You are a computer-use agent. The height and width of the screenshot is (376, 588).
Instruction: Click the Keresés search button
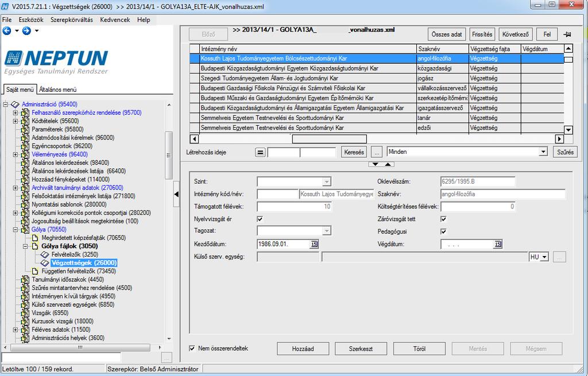[x=354, y=152]
